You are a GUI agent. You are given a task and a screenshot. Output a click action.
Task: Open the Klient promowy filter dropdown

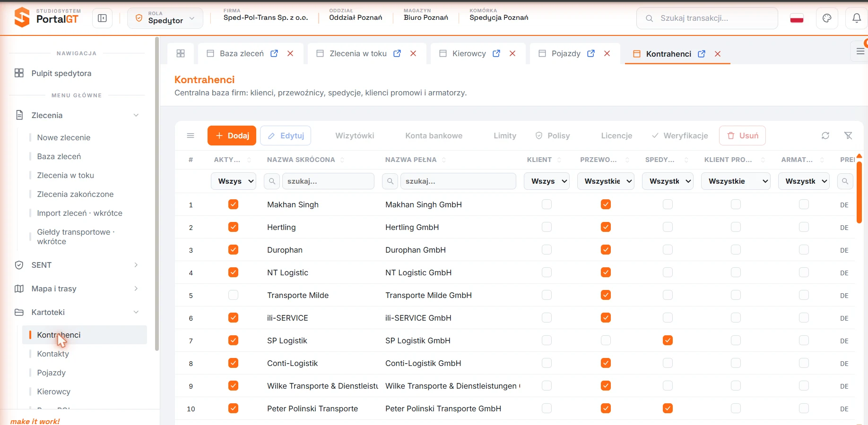(736, 181)
